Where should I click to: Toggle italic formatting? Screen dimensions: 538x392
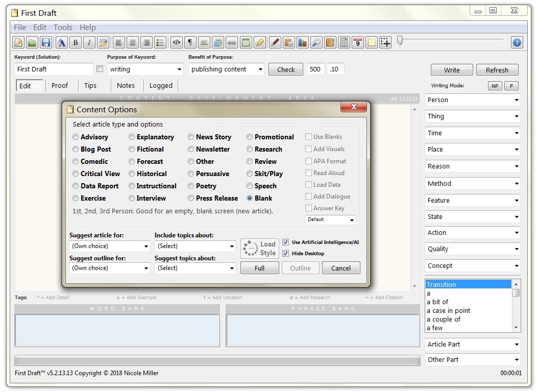[x=89, y=42]
